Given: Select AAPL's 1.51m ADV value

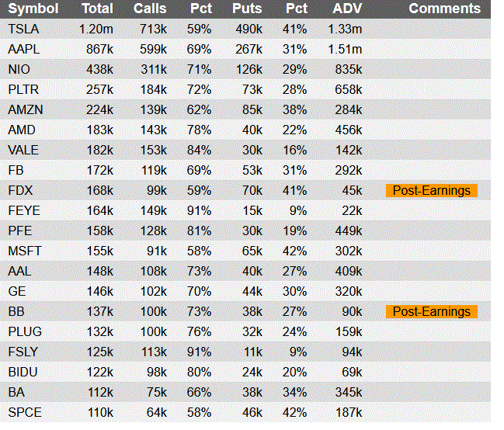Looking at the screenshot, I should pyautogui.click(x=346, y=49).
